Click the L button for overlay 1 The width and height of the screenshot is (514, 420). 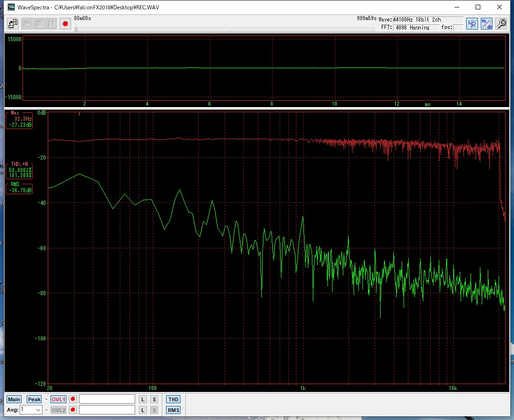143,399
